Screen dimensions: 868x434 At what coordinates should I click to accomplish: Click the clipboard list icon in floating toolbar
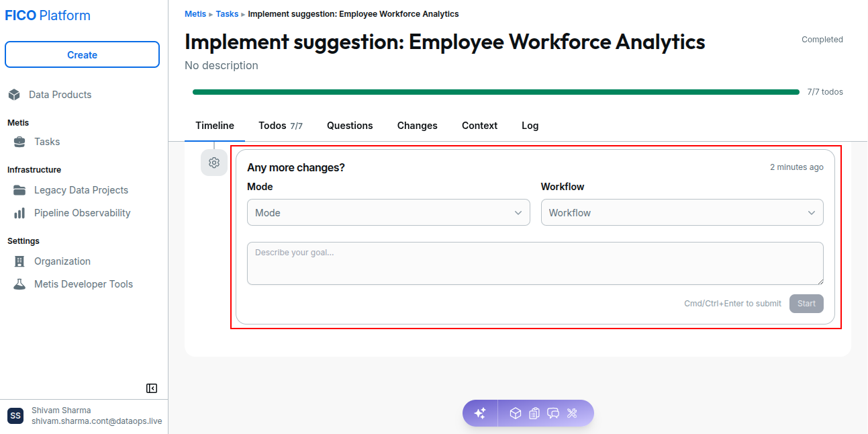(534, 413)
